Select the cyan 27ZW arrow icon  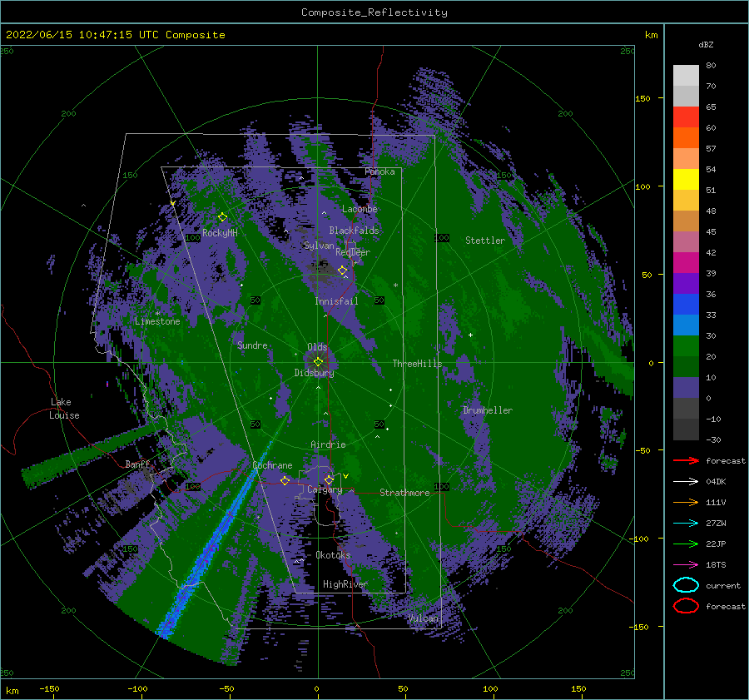pyautogui.click(x=686, y=524)
